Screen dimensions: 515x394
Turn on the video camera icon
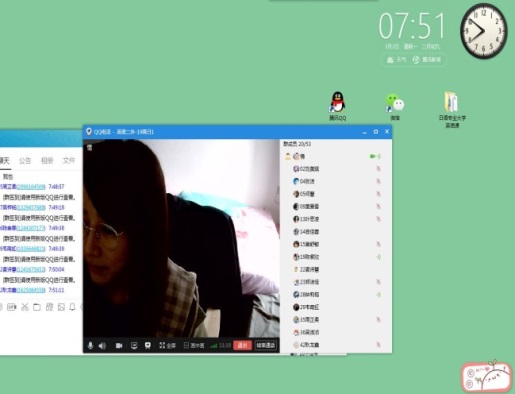click(119, 346)
